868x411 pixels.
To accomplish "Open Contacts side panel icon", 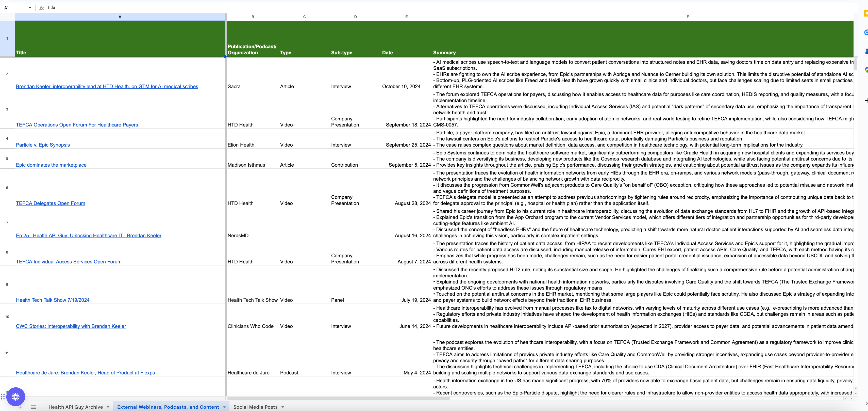I will pos(866,51).
